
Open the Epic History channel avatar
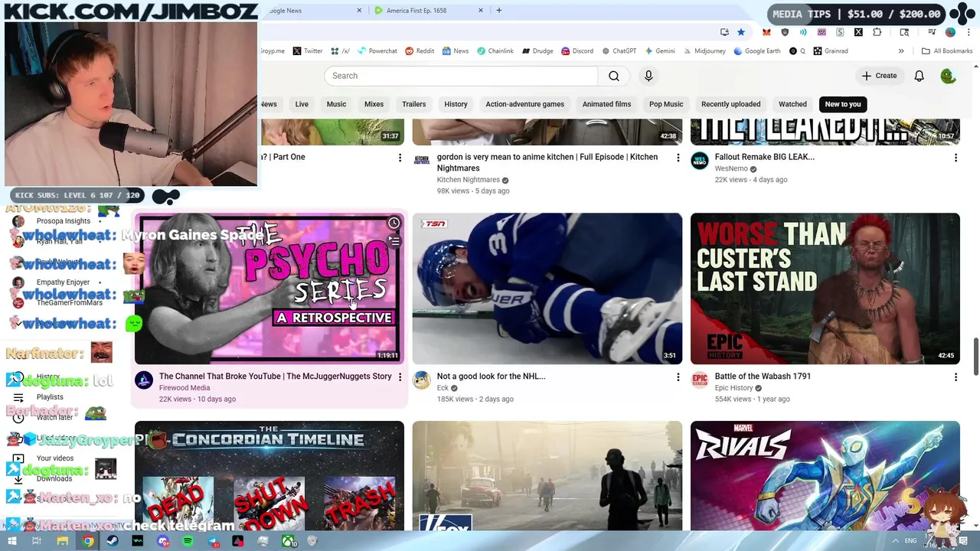699,380
